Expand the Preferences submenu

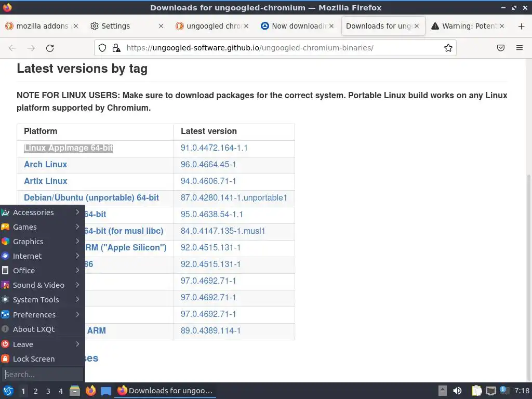tap(43, 315)
